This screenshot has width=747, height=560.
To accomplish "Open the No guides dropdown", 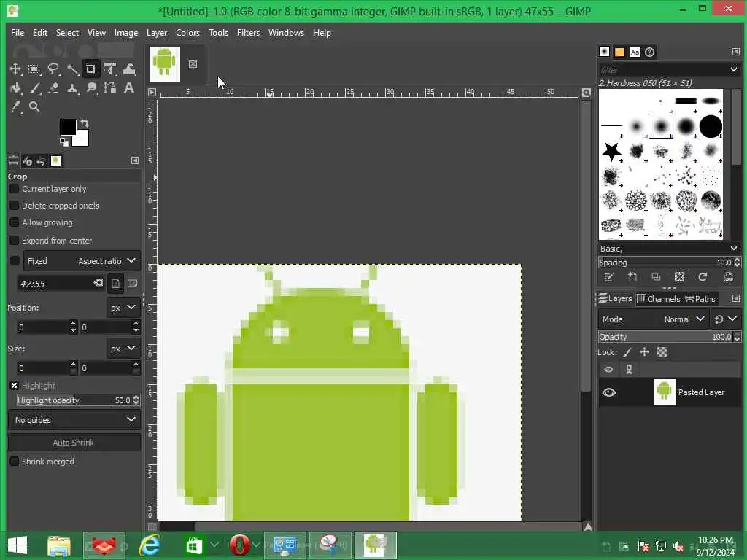I will pos(74,421).
